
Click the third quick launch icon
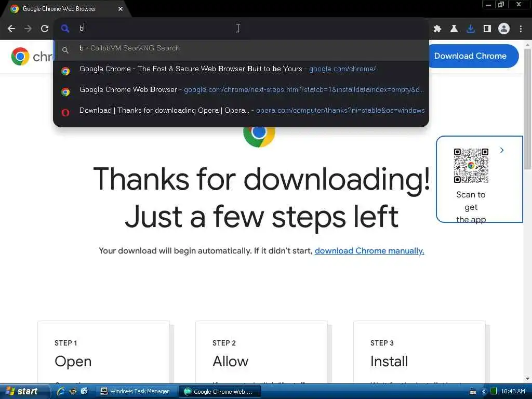[x=84, y=391]
